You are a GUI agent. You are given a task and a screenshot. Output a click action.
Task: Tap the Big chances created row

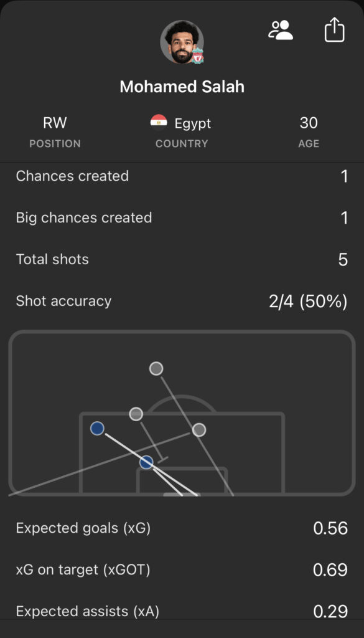pyautogui.click(x=182, y=217)
